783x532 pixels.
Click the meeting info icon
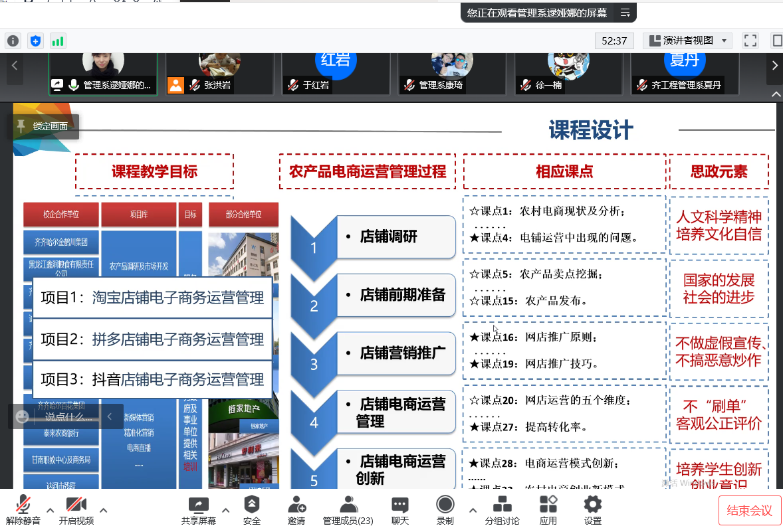tap(13, 41)
